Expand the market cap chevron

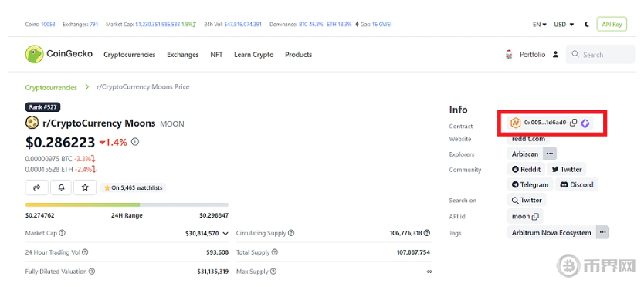click(225, 233)
